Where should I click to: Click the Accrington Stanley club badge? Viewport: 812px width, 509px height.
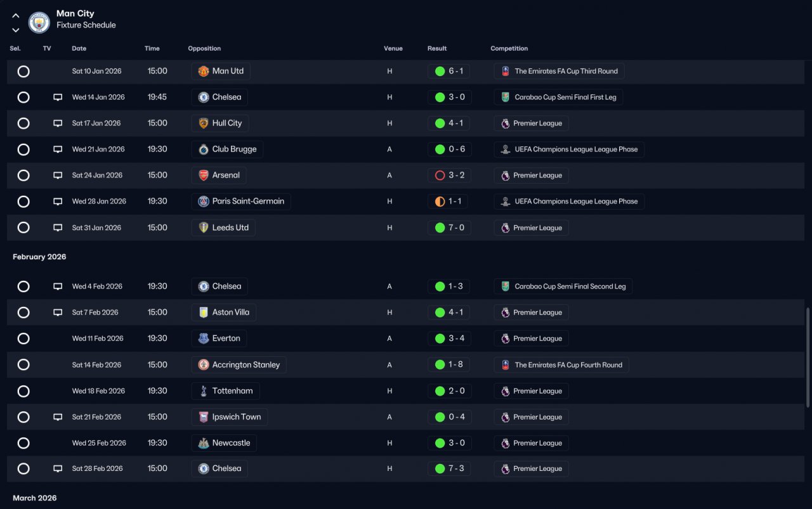[x=204, y=365]
